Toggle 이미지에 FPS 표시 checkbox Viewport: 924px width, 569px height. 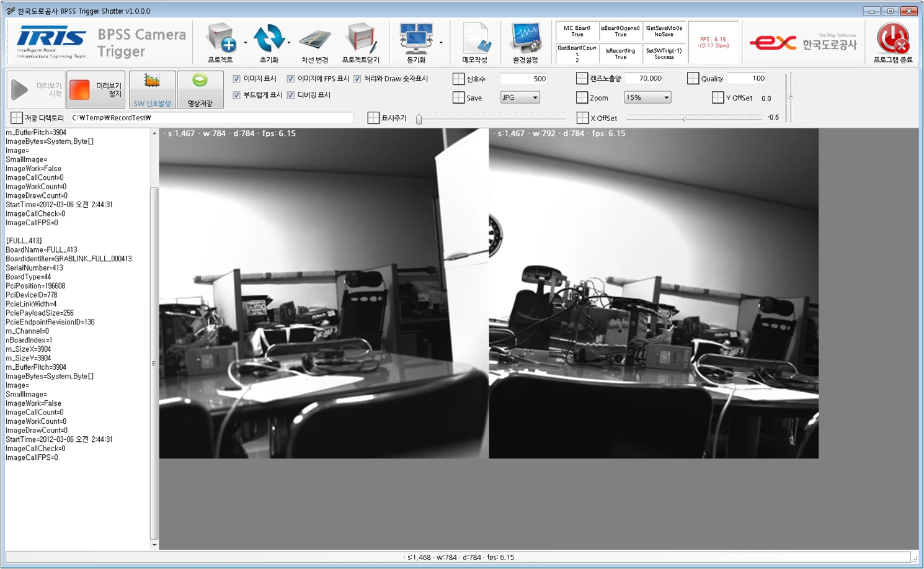290,79
